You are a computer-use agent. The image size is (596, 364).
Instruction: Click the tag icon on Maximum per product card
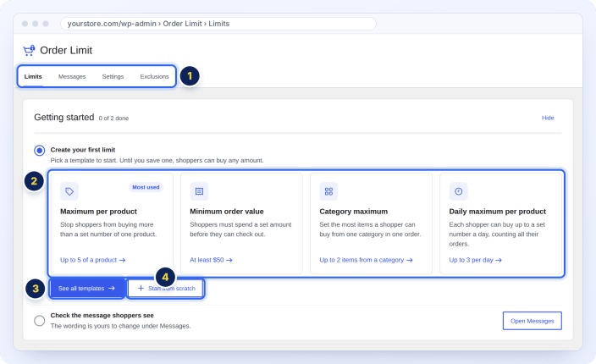69,191
